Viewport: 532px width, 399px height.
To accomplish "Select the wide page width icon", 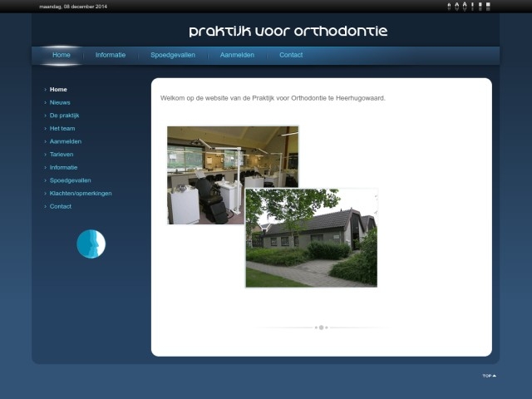I will [x=489, y=6].
